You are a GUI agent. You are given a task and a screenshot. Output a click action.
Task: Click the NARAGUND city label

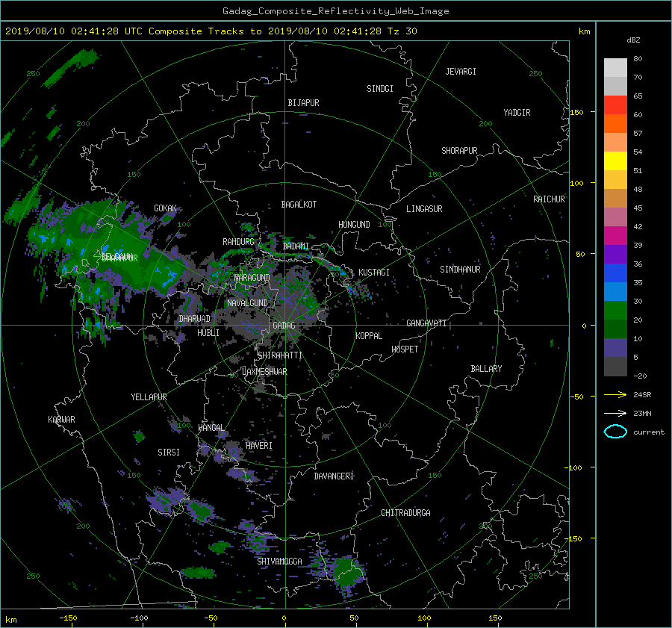tap(252, 278)
